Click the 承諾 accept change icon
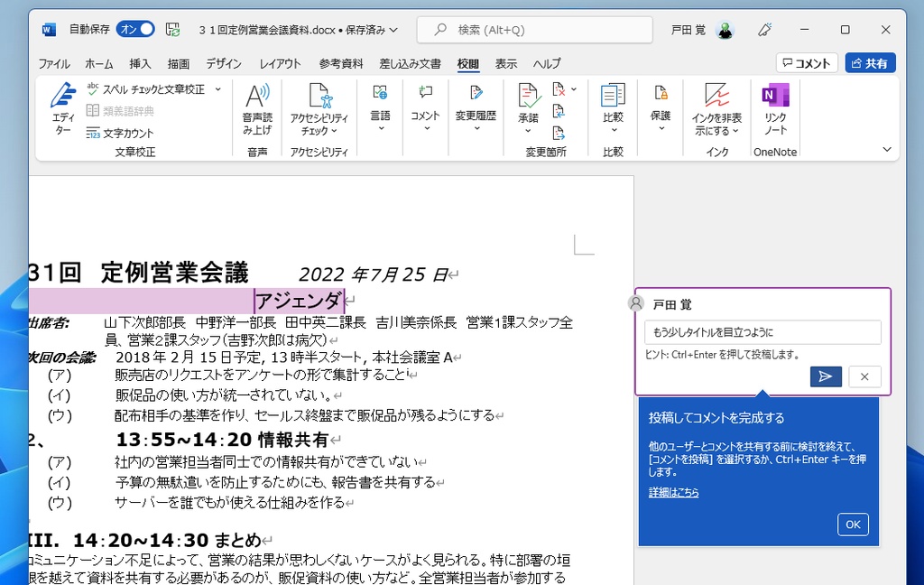Viewport: 924px width, 585px height. click(528, 96)
